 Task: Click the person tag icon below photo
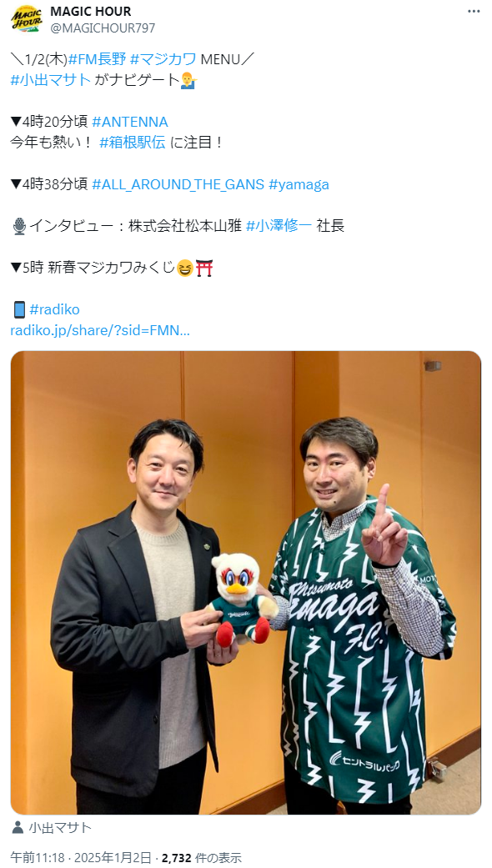[x=18, y=828]
